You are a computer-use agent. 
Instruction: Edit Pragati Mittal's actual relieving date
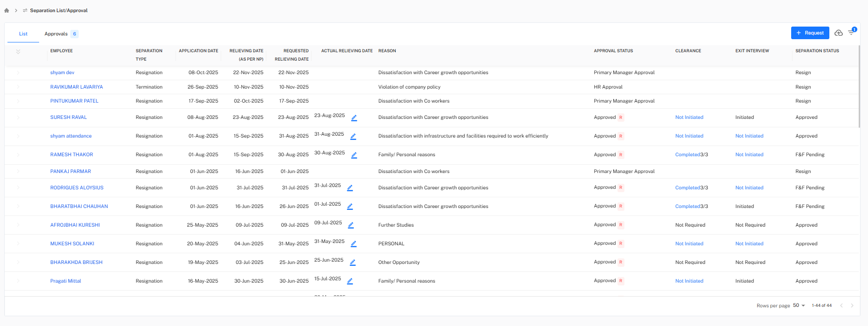pos(350,281)
